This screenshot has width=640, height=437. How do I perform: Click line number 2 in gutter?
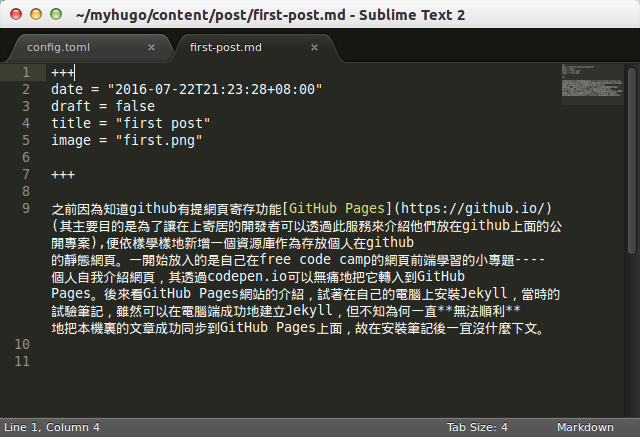[26, 89]
